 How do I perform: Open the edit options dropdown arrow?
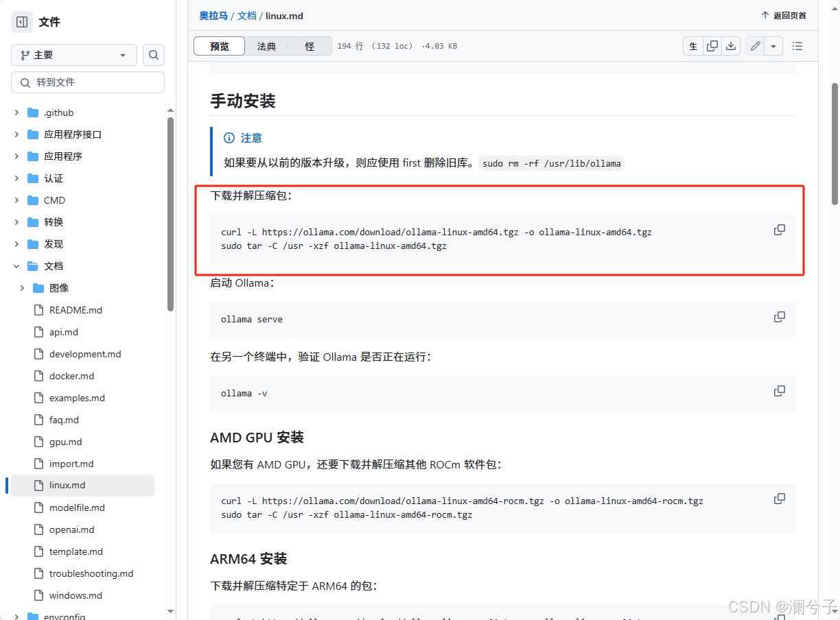click(x=773, y=46)
